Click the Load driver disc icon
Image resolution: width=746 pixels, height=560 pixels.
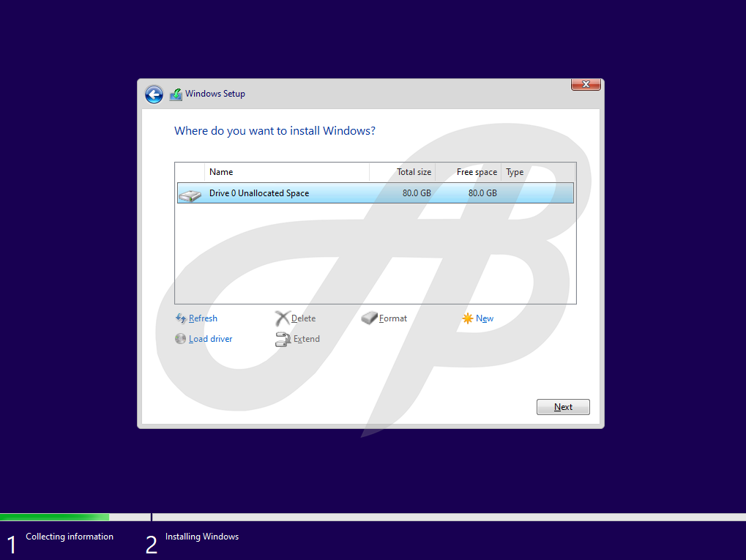click(x=180, y=339)
